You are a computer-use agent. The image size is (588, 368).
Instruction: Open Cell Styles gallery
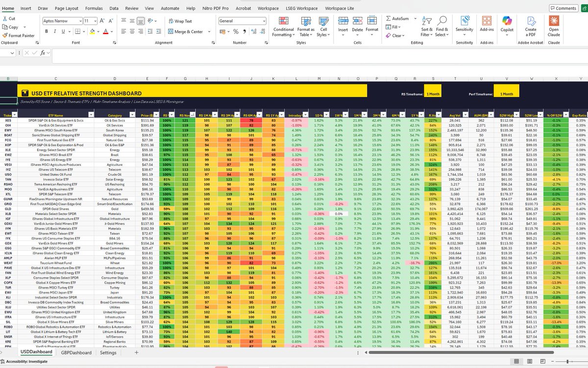323,26
